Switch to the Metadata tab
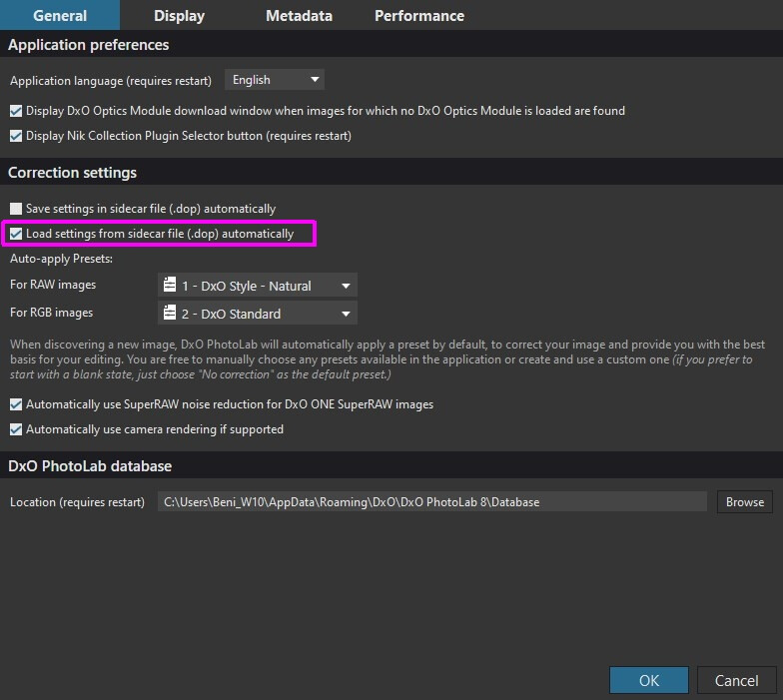The height and width of the screenshot is (700, 783). [299, 16]
